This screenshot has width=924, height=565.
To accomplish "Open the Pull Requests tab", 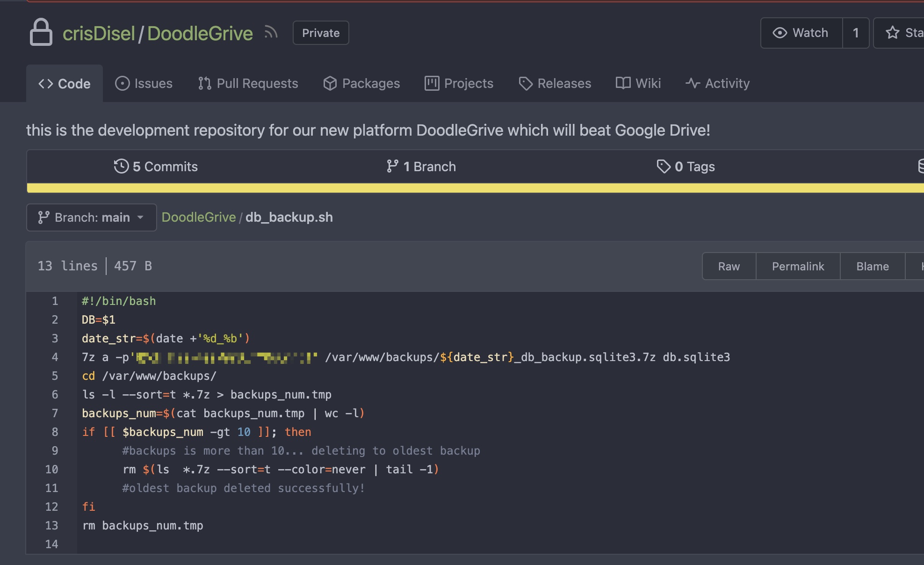I will pyautogui.click(x=248, y=83).
